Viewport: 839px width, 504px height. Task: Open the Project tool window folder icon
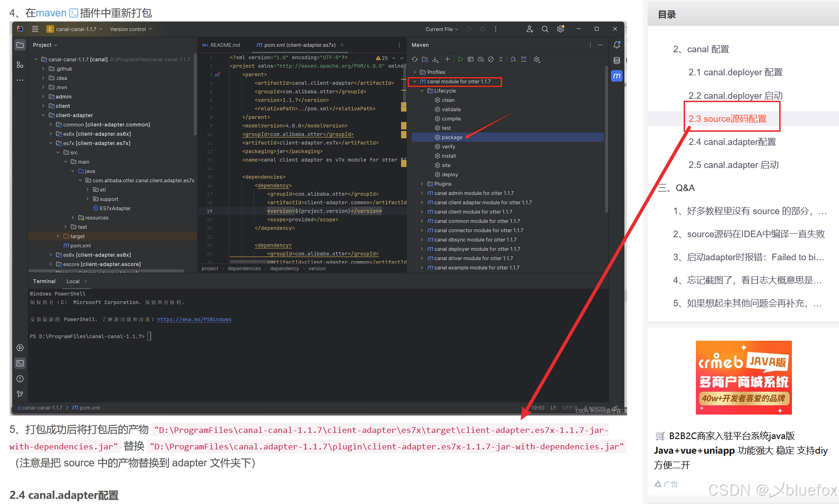20,45
